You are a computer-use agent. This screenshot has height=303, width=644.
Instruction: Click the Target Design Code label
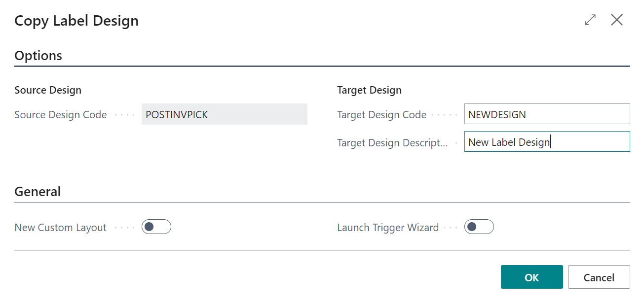(381, 114)
